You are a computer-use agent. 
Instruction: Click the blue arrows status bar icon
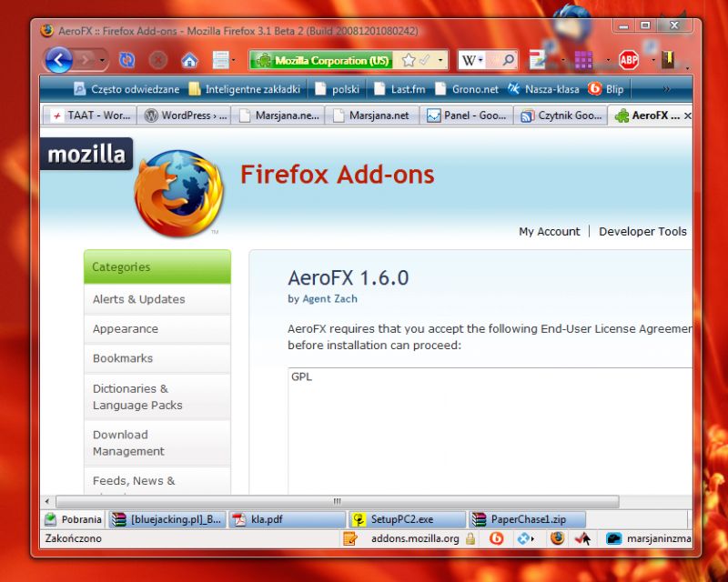pyautogui.click(x=525, y=538)
